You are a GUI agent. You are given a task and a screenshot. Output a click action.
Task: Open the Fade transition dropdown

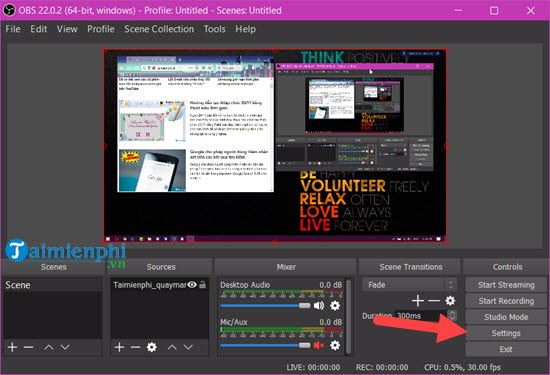pos(409,284)
